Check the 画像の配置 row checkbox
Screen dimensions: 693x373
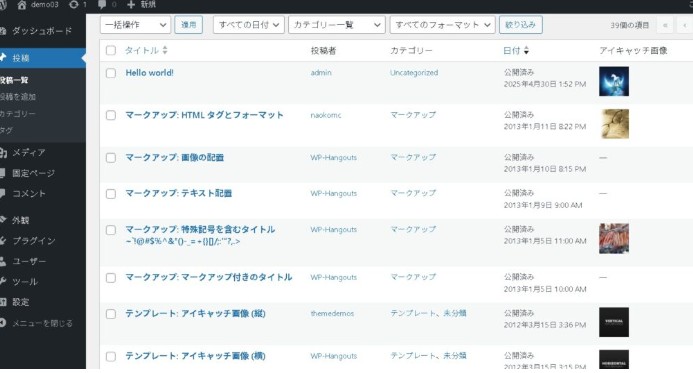pyautogui.click(x=111, y=158)
